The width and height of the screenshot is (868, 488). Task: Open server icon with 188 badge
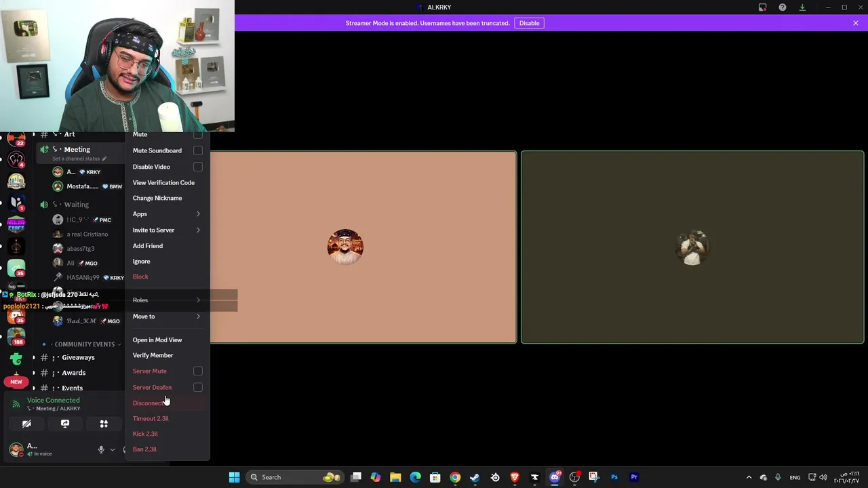tap(16, 336)
